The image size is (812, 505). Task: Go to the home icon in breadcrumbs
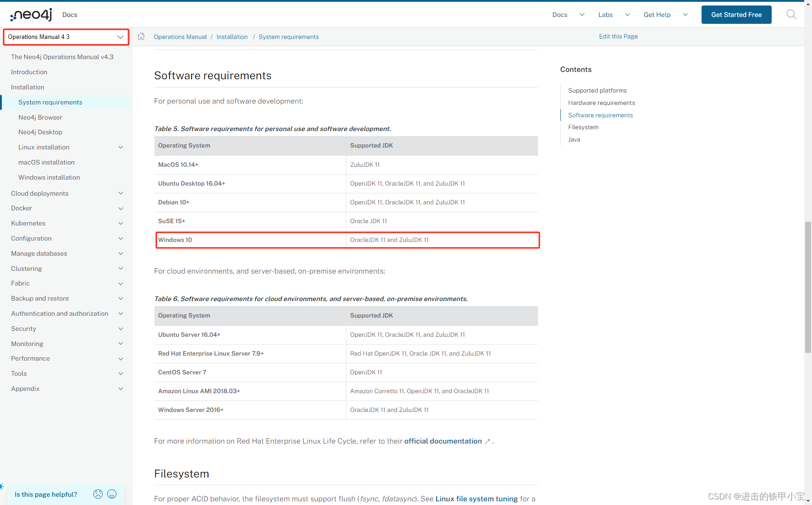point(141,37)
